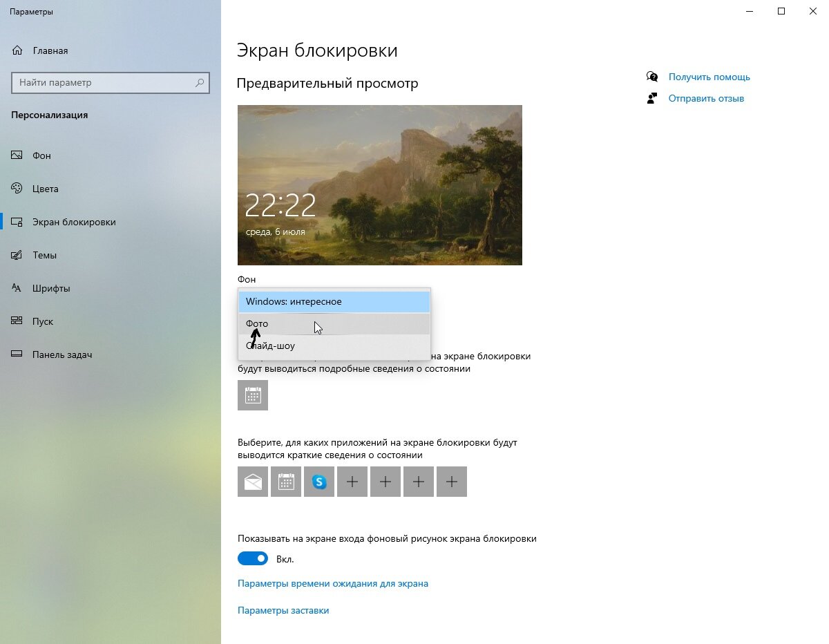Click the Найти параметр search field
The image size is (829, 644).
(111, 83)
